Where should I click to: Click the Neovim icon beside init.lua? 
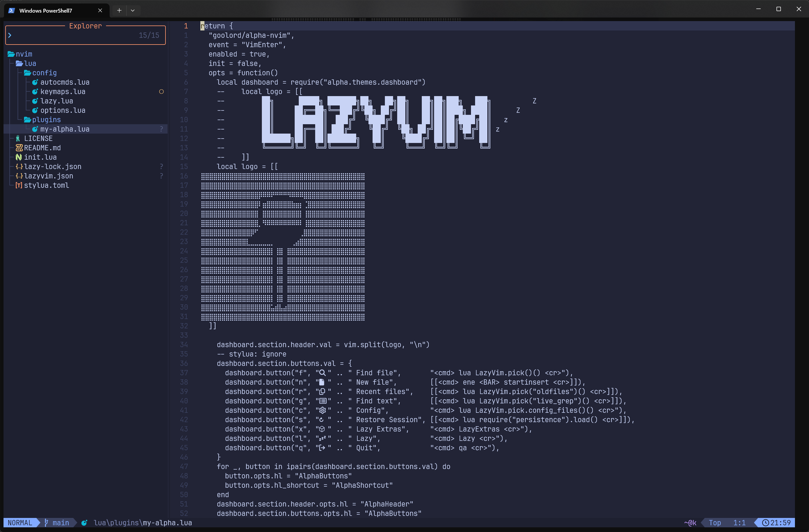(x=19, y=157)
